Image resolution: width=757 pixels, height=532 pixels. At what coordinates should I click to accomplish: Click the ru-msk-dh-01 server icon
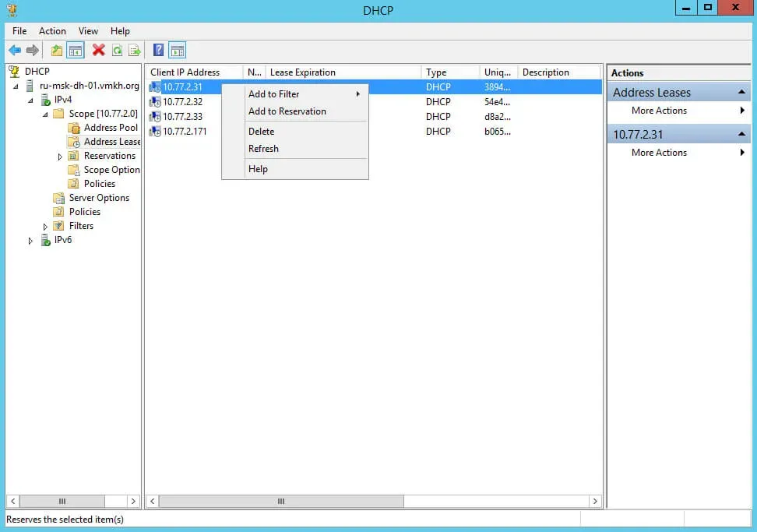pos(30,86)
